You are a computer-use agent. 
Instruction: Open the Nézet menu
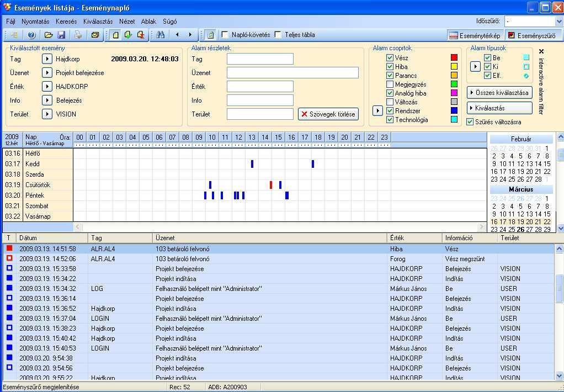click(127, 22)
